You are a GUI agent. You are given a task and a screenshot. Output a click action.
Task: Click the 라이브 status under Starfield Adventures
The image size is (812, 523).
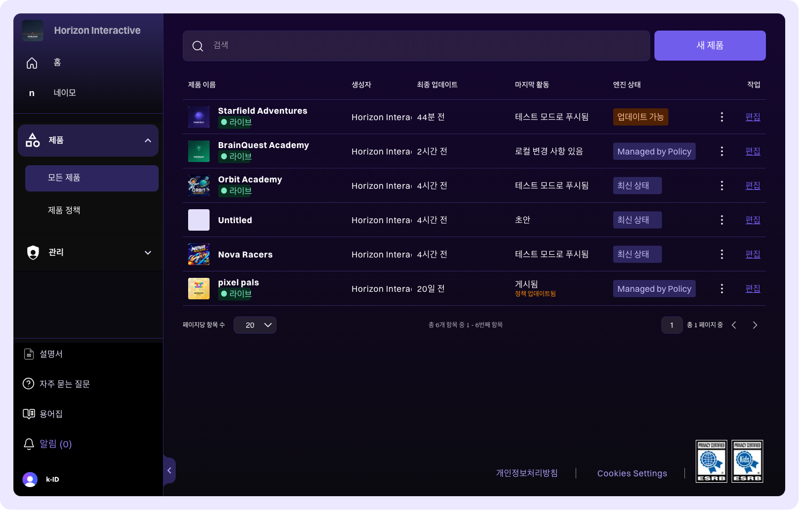(236, 122)
